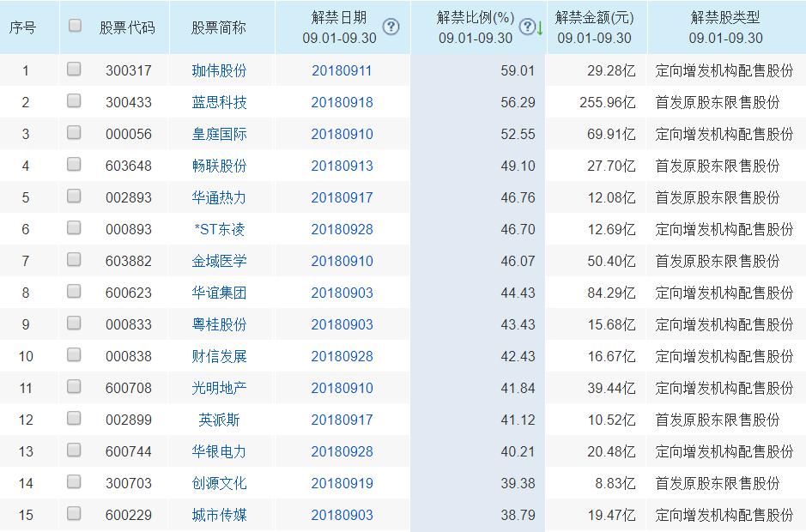Toggle sort arrow on 解禁比例 column
Viewport: 806px width, 532px height.
(x=540, y=27)
